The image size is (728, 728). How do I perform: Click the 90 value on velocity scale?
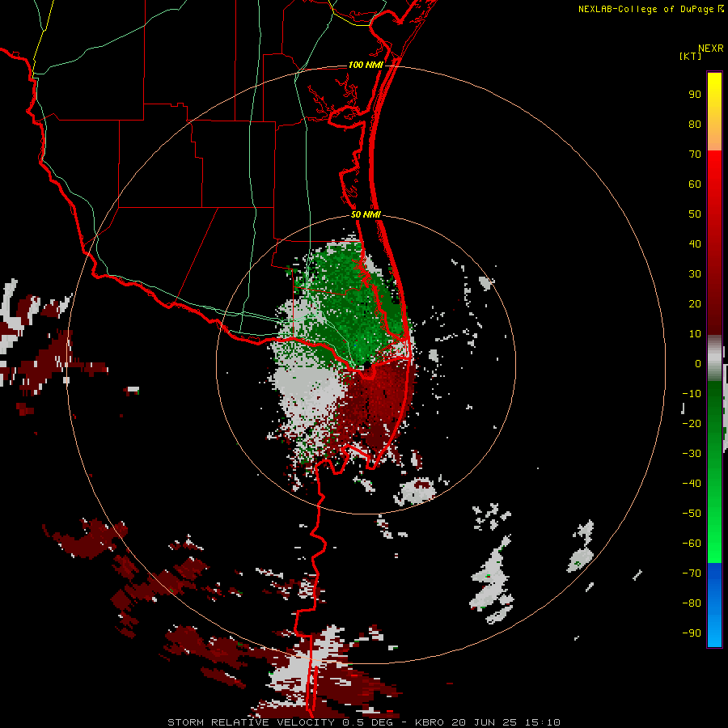[695, 95]
